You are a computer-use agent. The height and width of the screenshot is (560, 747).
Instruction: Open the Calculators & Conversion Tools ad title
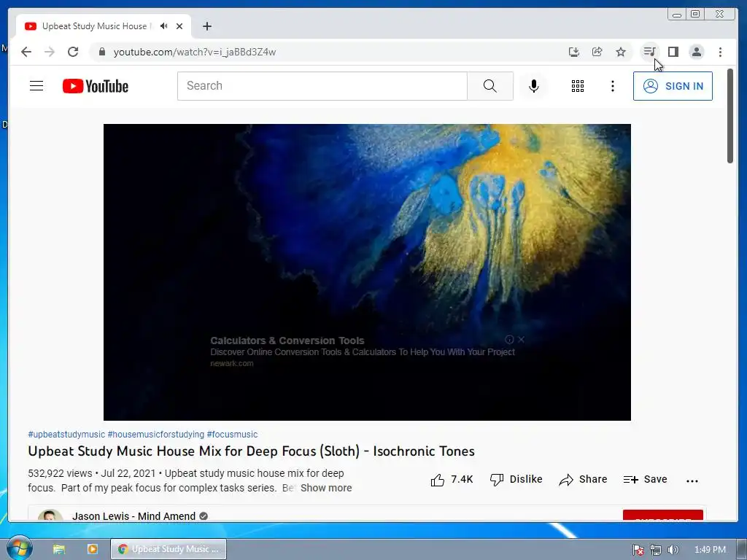287,341
